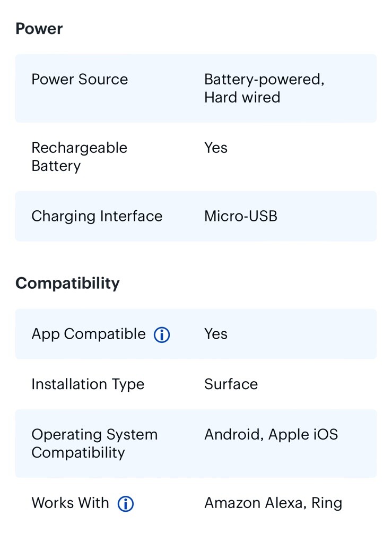392x533 pixels.
Task: Click the Compatibility section heading
Action: (67, 283)
